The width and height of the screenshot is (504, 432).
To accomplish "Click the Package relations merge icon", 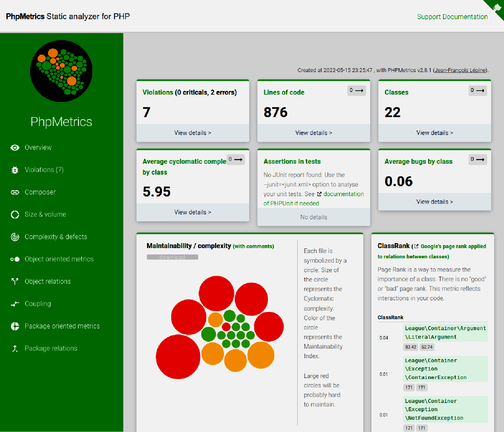I will (x=15, y=348).
